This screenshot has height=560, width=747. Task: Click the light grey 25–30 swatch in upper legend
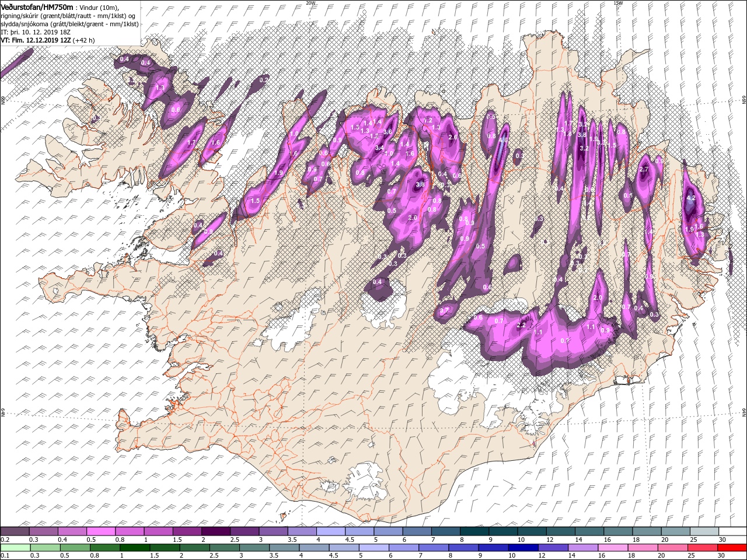coord(703,531)
